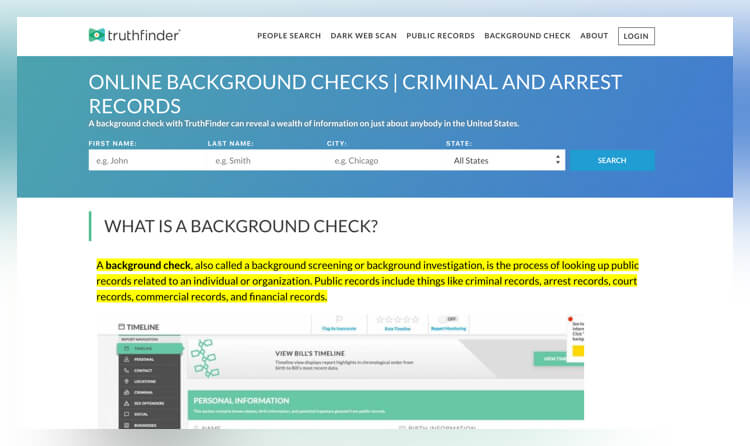Viewport: 750px width, 446px height.
Task: Click the Login button
Action: tap(635, 36)
